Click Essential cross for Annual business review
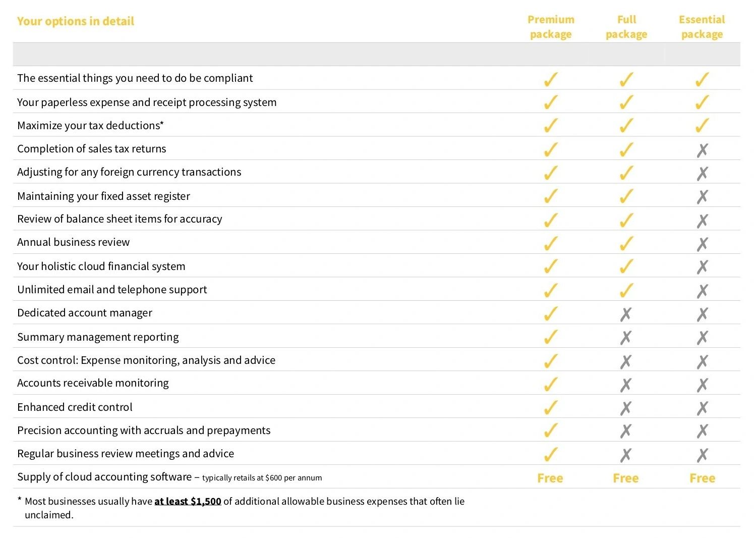 pyautogui.click(x=702, y=244)
